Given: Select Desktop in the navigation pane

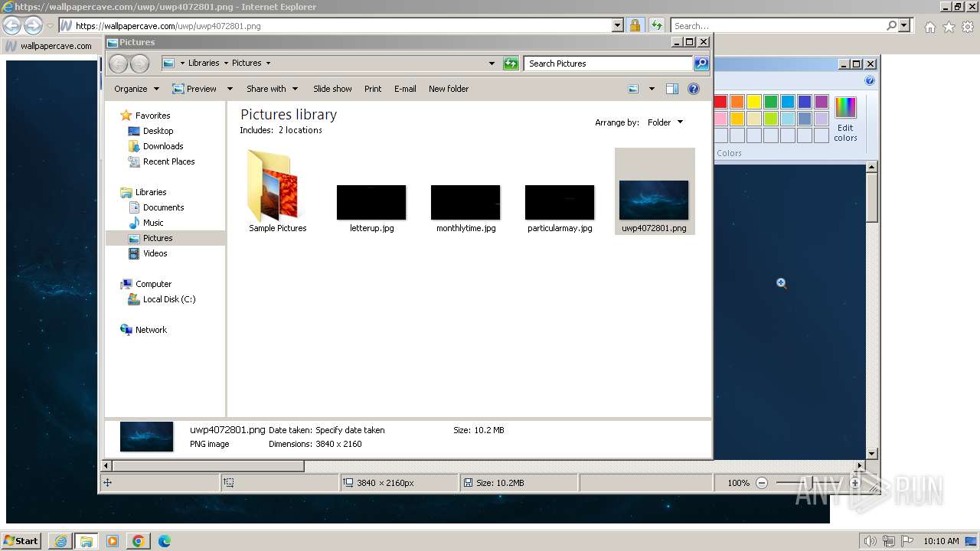Looking at the screenshot, I should pyautogui.click(x=158, y=131).
